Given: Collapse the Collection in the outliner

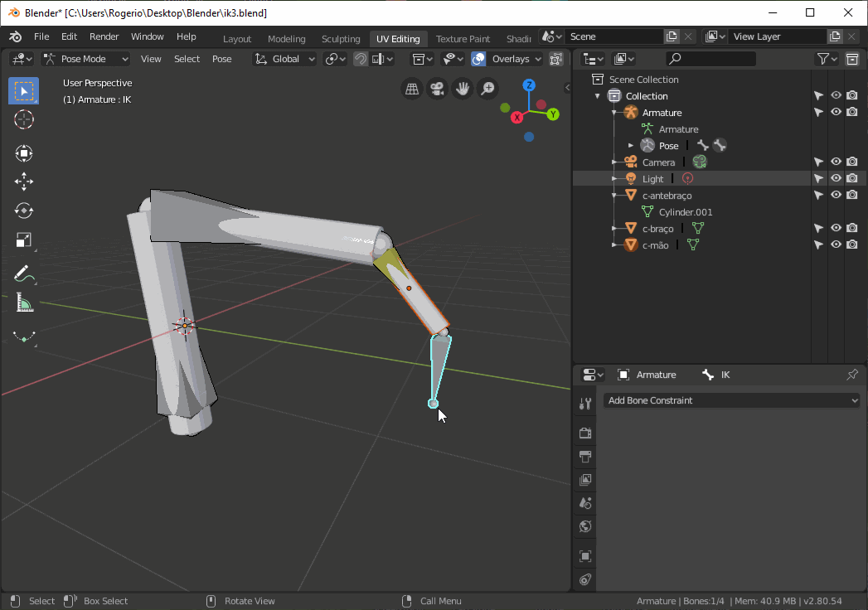Looking at the screenshot, I should point(597,95).
